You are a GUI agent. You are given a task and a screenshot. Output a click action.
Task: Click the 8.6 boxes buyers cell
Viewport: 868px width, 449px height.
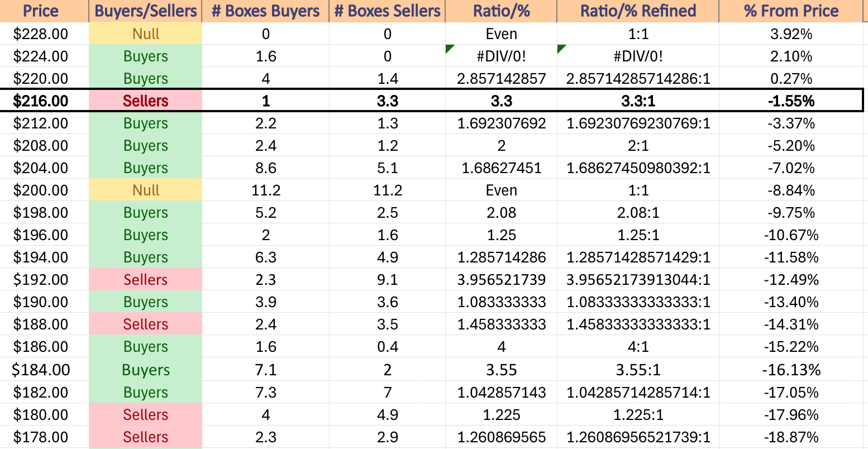pyautogui.click(x=265, y=168)
